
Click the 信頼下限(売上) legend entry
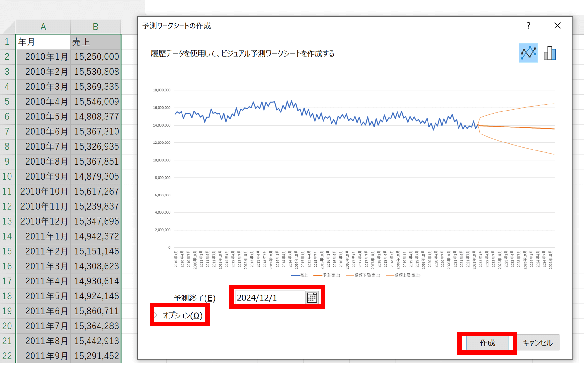pyautogui.click(x=366, y=275)
